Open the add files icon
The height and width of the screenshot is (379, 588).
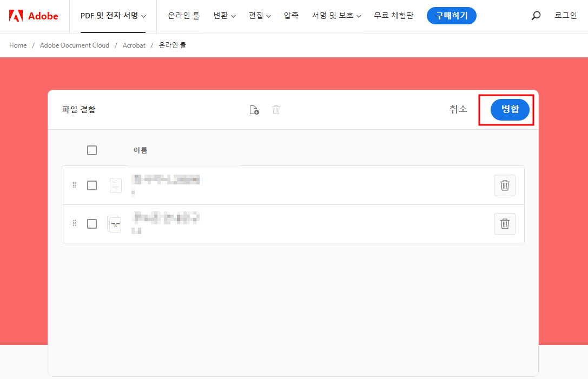254,109
